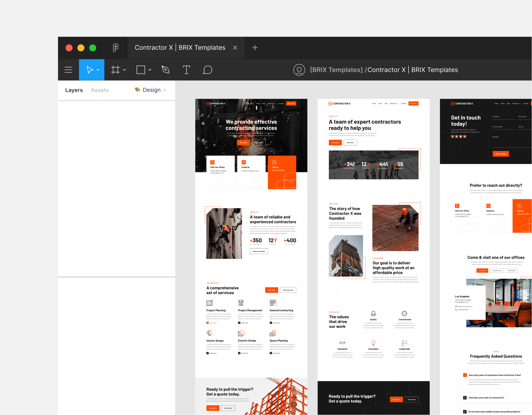Click the Facebook icon under Get in touch

tap(453, 137)
